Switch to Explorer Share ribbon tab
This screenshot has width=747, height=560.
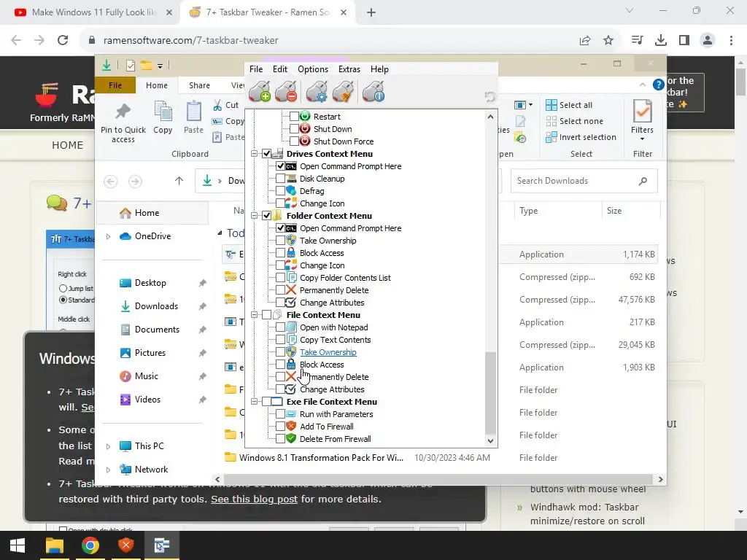(199, 85)
